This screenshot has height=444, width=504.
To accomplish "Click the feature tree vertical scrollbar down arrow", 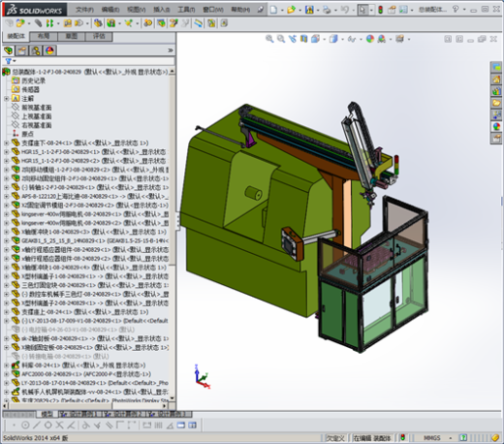I will click(x=173, y=397).
